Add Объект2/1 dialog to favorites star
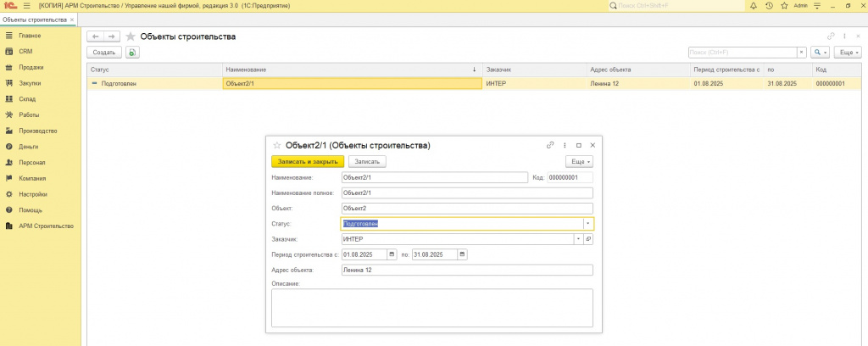Screen dimensions: 868x346 (x=276, y=146)
